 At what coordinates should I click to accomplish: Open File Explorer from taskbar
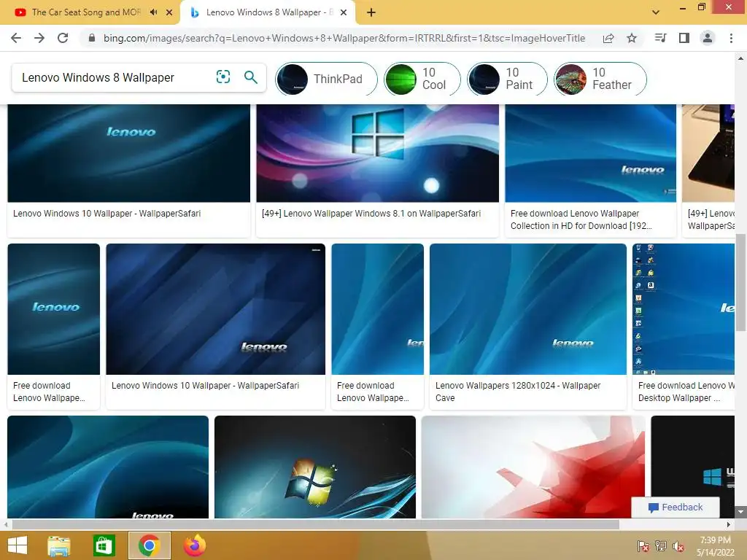pos(58,545)
